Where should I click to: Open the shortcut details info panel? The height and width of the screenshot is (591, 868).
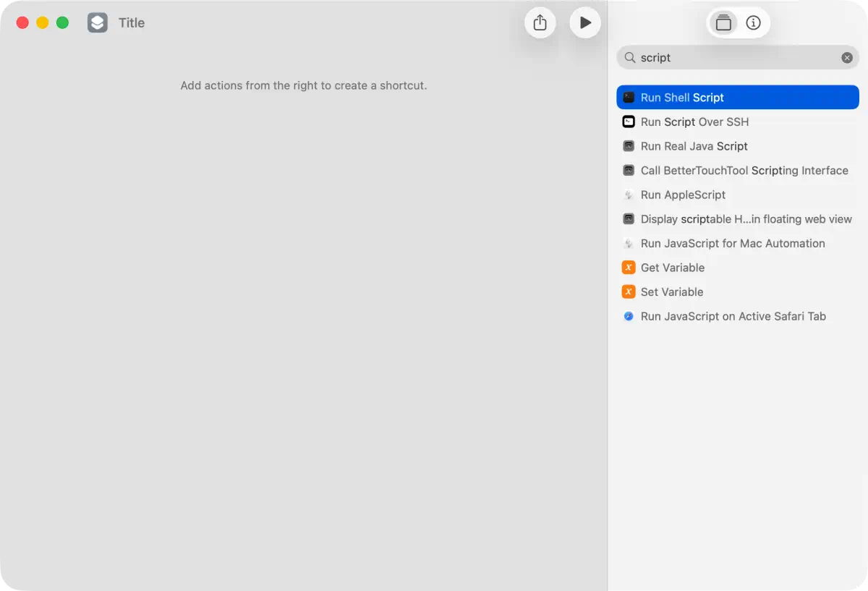coord(753,22)
